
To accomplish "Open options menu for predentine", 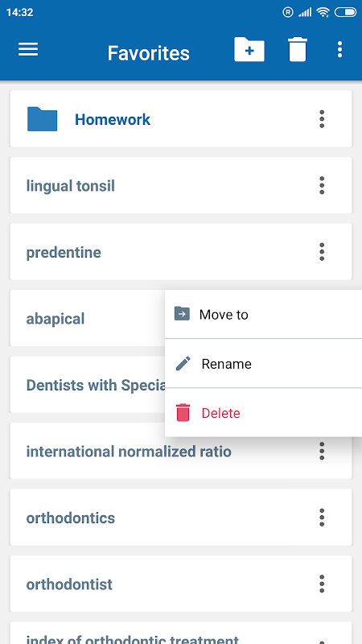I will [x=322, y=252].
